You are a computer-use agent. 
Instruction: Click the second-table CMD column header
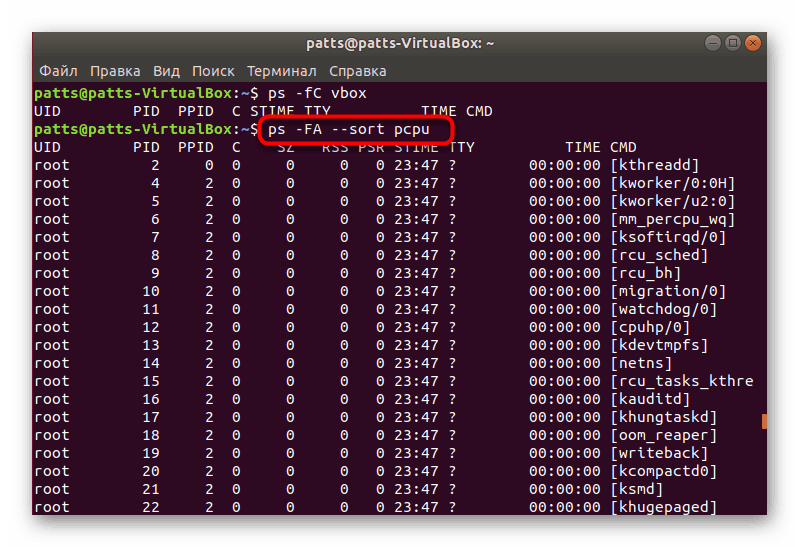coord(623,147)
